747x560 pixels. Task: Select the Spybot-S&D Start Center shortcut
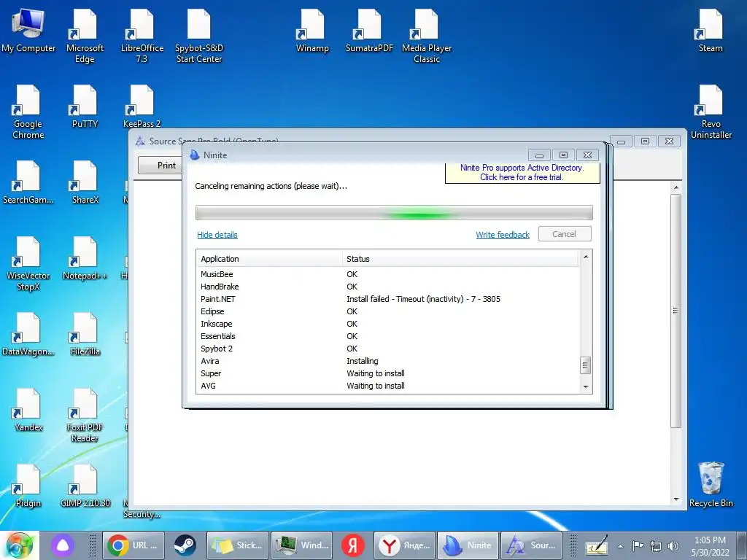point(199,36)
